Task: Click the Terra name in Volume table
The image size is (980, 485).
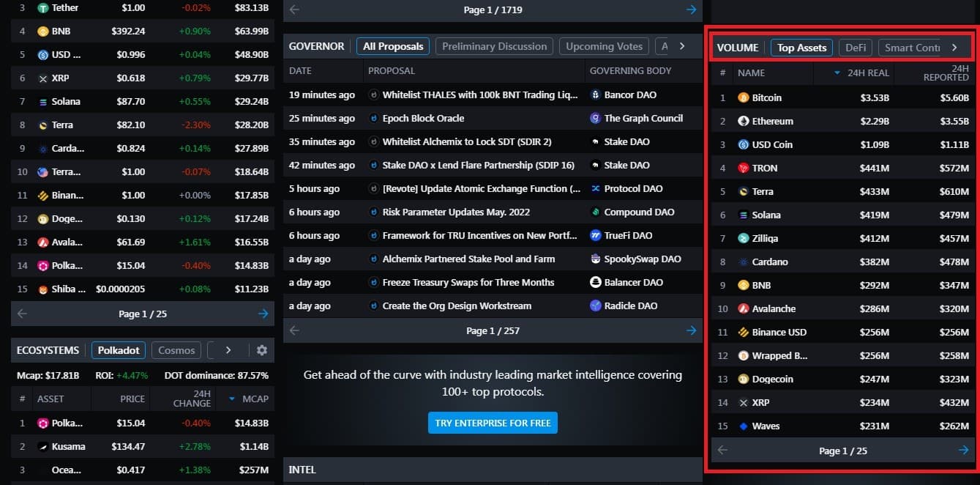Action: click(x=763, y=191)
